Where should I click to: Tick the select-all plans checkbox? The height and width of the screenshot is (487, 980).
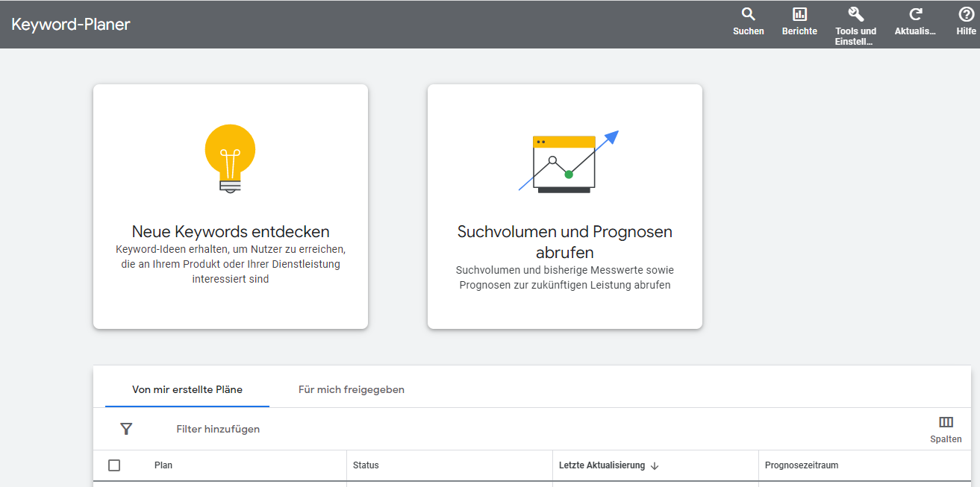point(114,465)
